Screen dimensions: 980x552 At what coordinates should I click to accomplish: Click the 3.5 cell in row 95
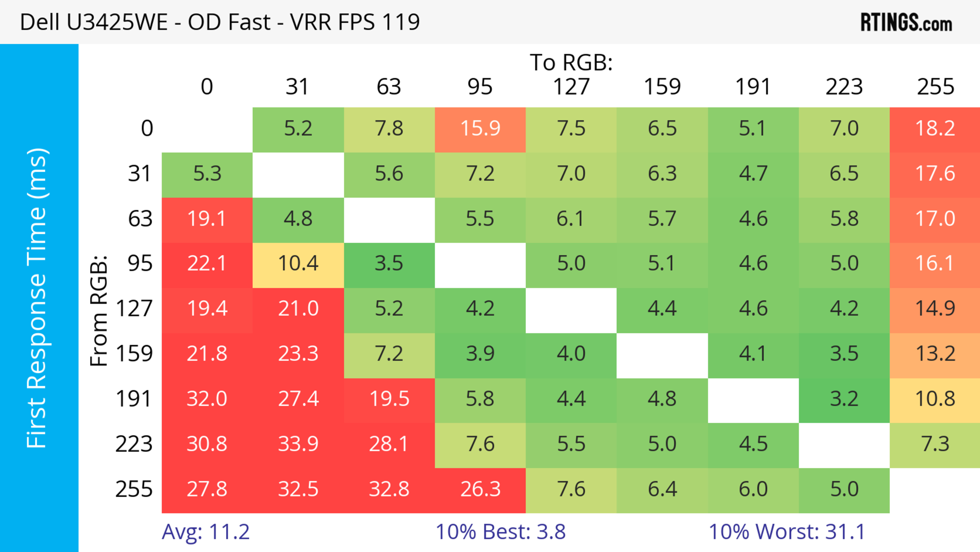point(389,263)
